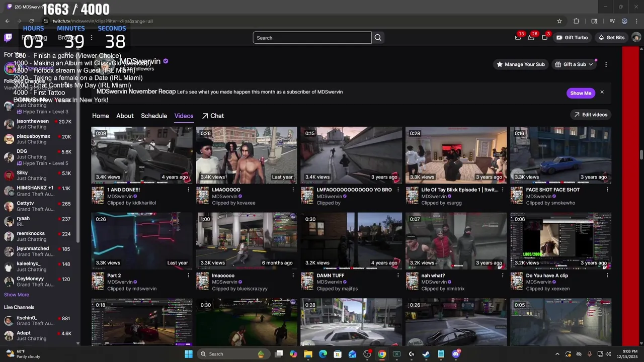Click verified badge beside MDSwervin name
The height and width of the screenshot is (362, 644).
pyautogui.click(x=166, y=61)
